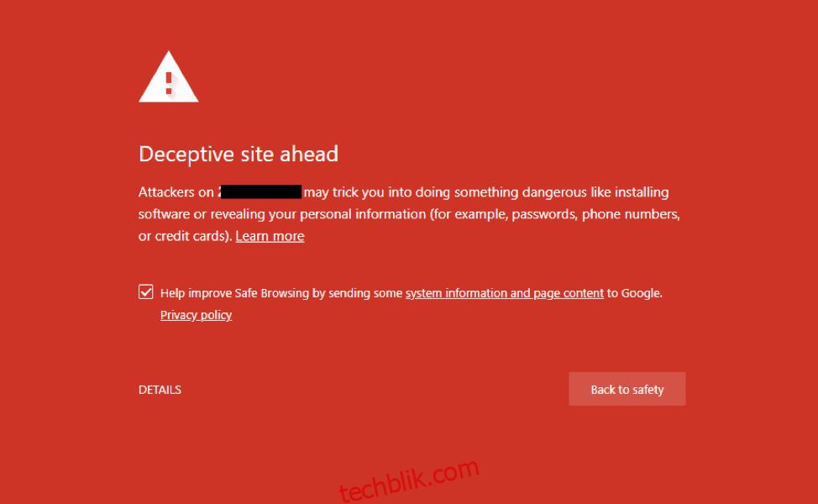
Task: Click the Back to safety button
Action: click(627, 389)
